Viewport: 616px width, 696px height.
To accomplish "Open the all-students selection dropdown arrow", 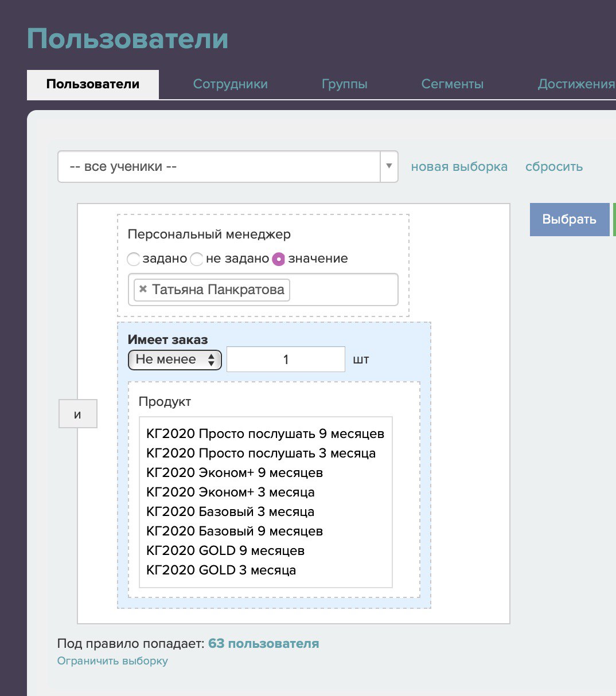I will click(389, 167).
